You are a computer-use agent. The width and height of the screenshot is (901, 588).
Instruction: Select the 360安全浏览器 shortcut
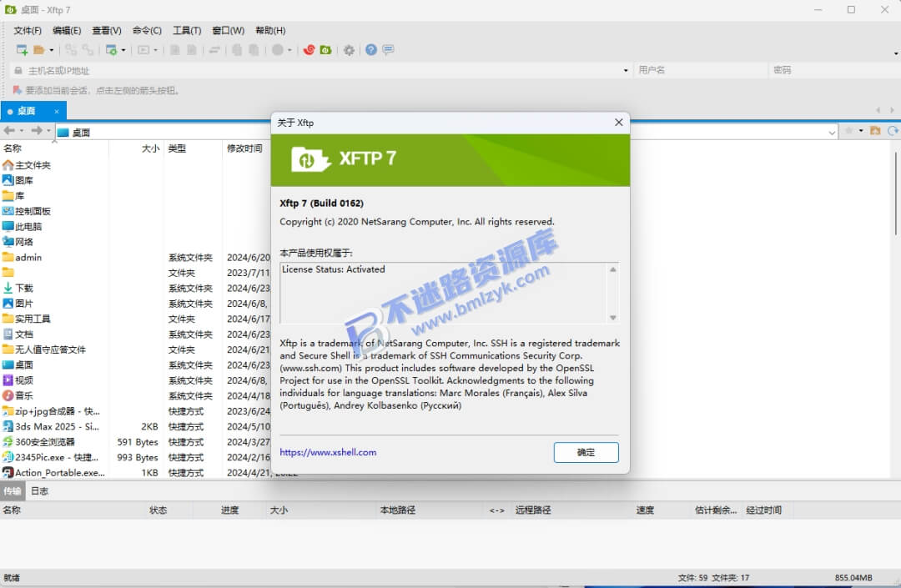coord(38,442)
